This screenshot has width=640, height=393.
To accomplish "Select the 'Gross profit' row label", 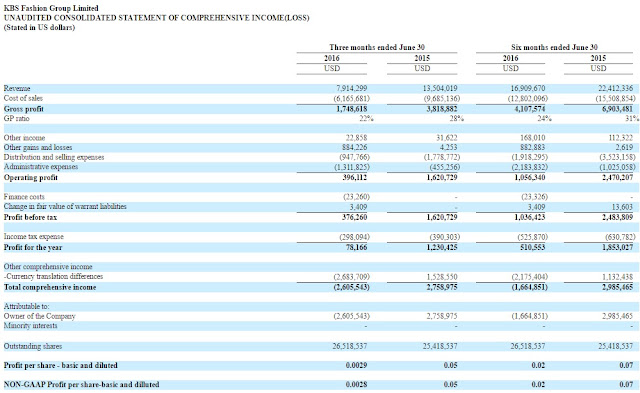I will (23, 109).
